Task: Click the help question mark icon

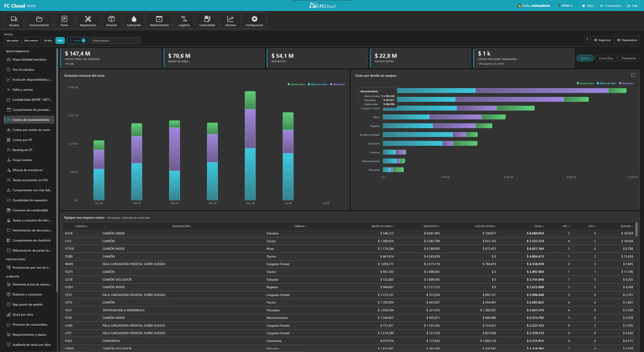Action: click(x=587, y=40)
